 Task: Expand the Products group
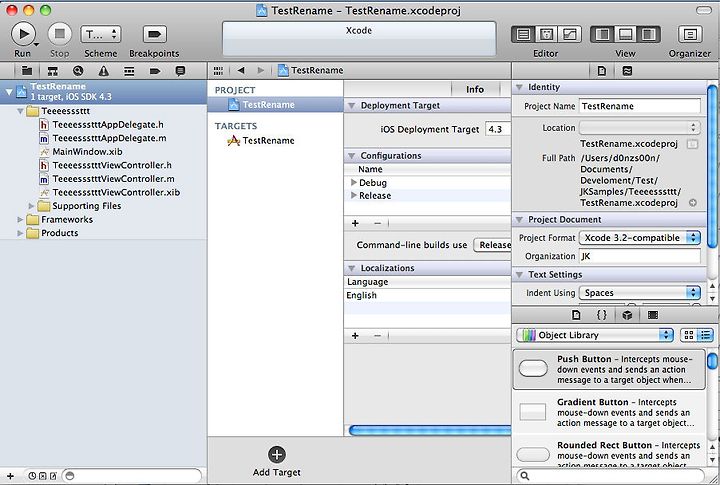(20, 233)
